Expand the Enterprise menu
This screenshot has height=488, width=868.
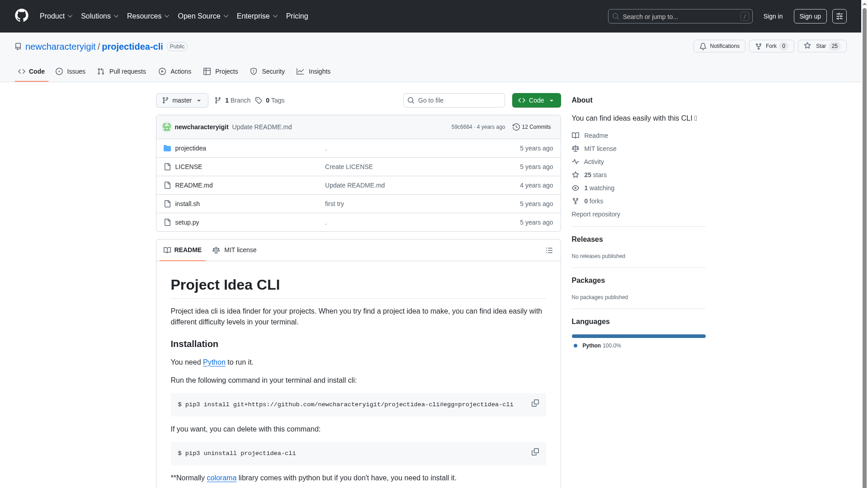[257, 16]
